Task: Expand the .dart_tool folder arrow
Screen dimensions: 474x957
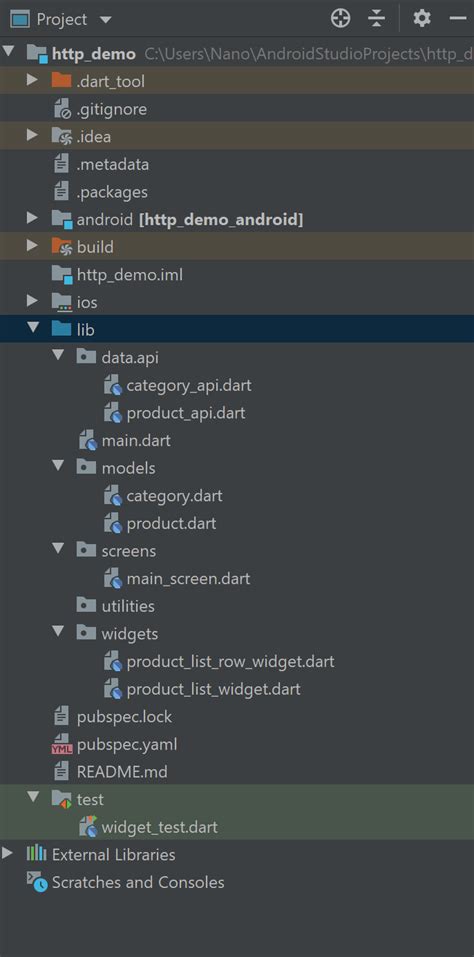Action: [32, 81]
